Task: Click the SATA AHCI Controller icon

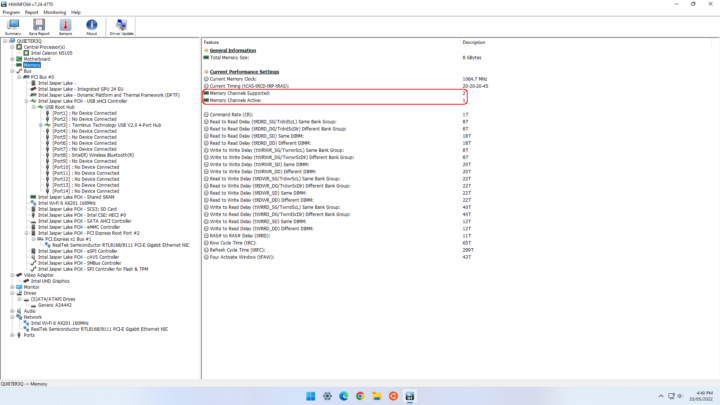Action: click(x=33, y=221)
